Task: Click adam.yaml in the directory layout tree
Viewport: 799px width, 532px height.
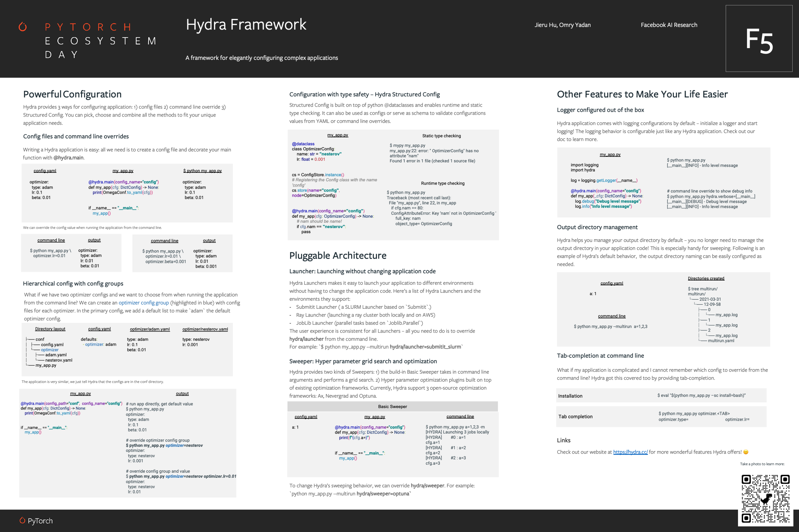Action: pos(56,355)
